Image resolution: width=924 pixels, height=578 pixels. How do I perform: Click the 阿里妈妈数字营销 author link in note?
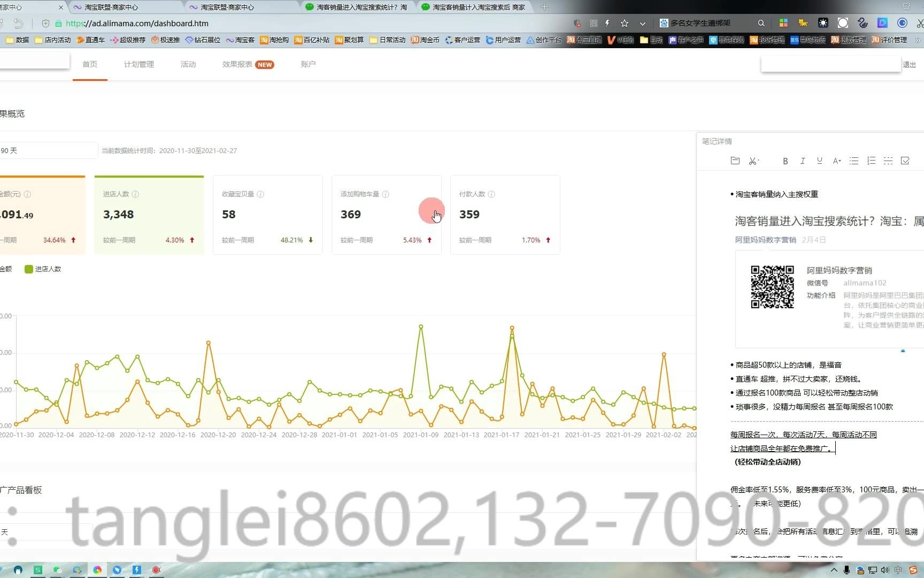765,240
